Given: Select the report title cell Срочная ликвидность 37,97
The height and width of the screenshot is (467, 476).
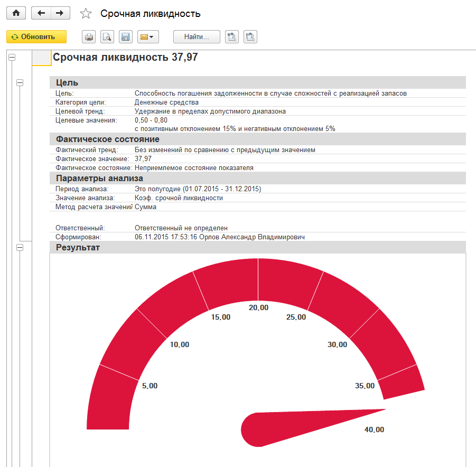Looking at the screenshot, I should 125,58.
